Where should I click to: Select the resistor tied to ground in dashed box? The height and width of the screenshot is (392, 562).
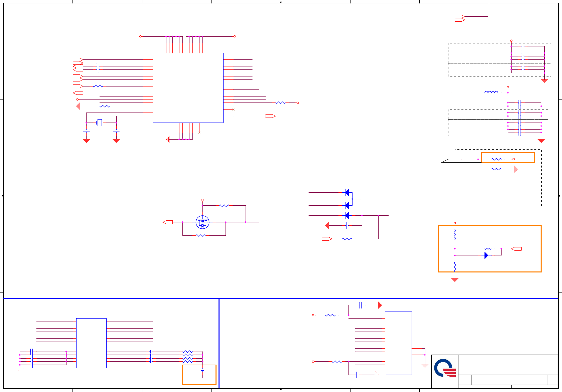[x=497, y=169]
